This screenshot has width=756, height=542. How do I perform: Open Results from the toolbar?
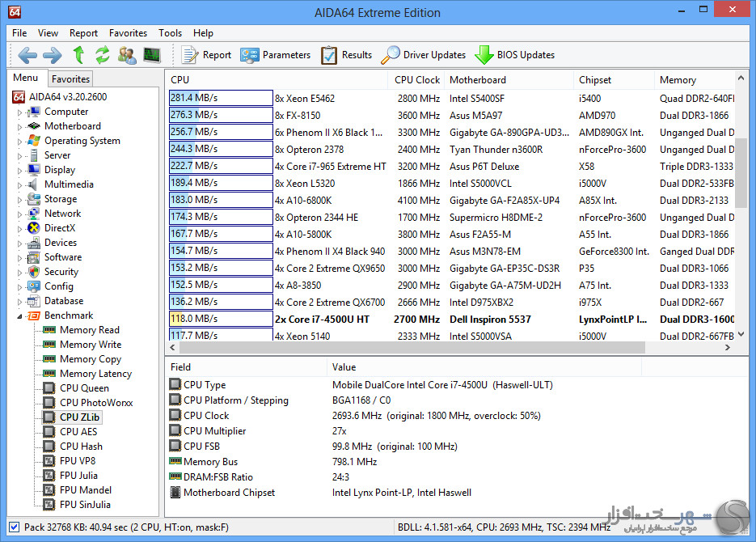click(x=347, y=55)
